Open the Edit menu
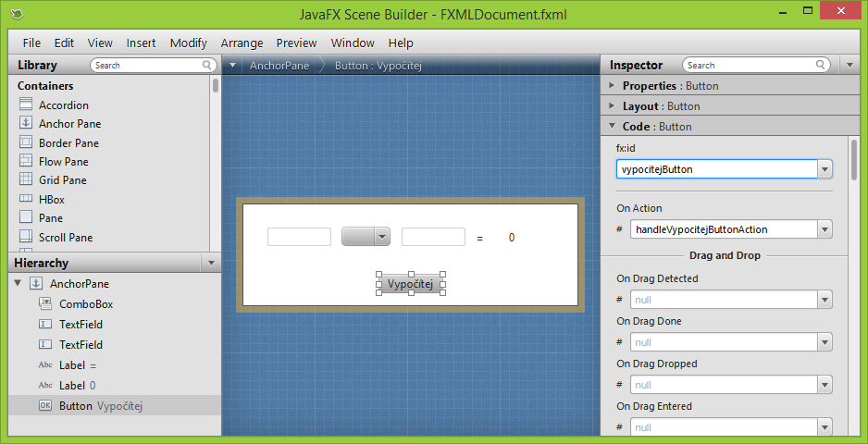 64,43
